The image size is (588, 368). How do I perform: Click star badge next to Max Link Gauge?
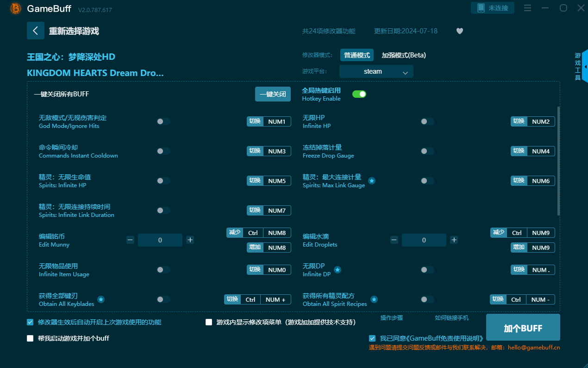click(x=371, y=181)
